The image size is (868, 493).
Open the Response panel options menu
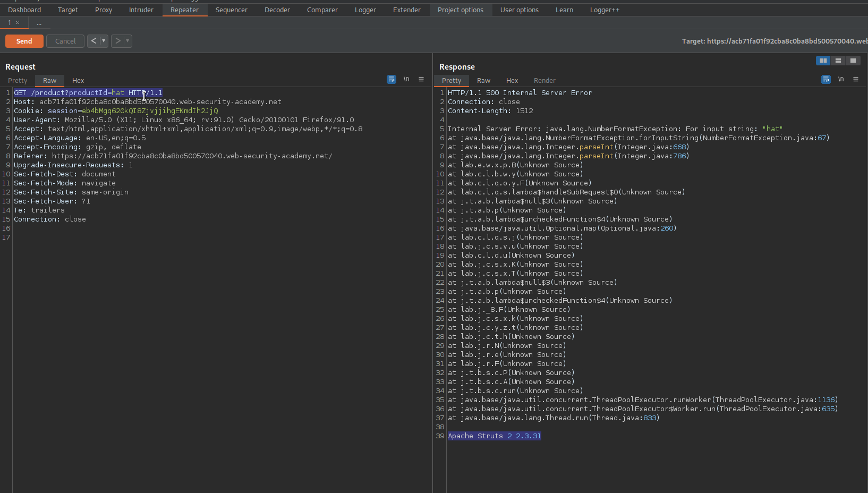click(x=856, y=79)
